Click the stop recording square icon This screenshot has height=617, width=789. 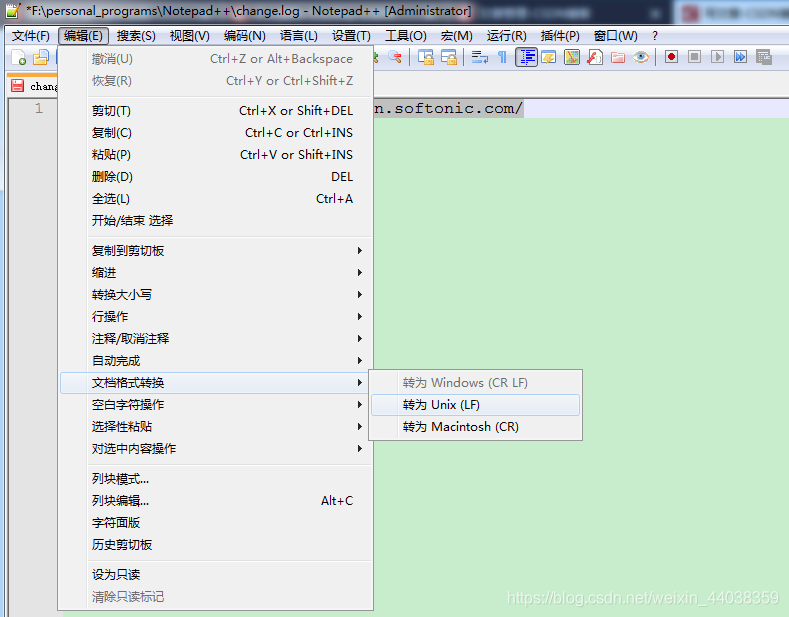pyautogui.click(x=694, y=57)
